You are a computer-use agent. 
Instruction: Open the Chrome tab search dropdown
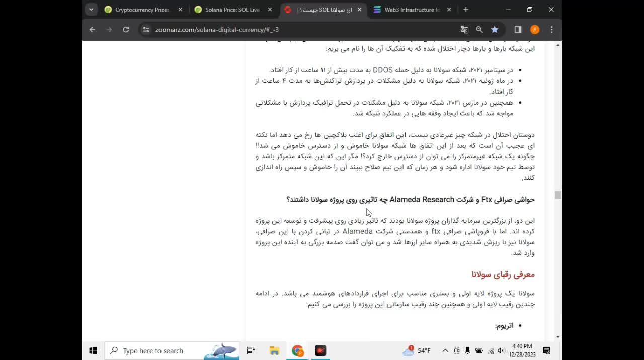point(91,9)
